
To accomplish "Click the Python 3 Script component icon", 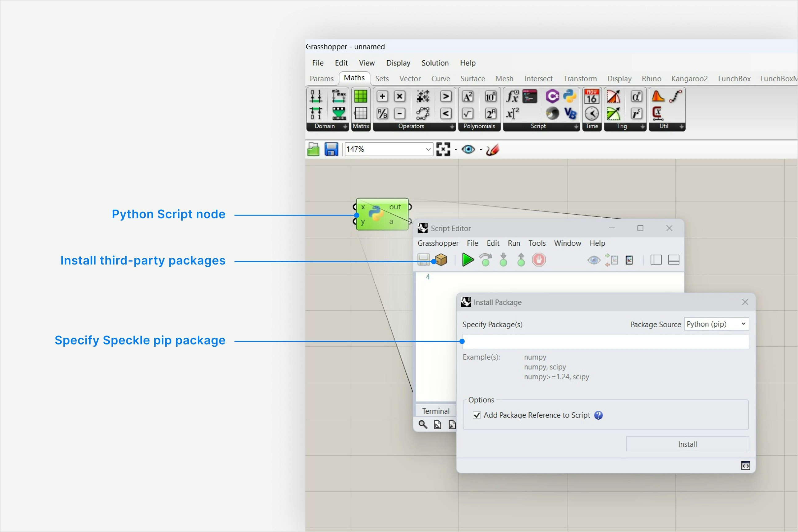I will coord(570,96).
